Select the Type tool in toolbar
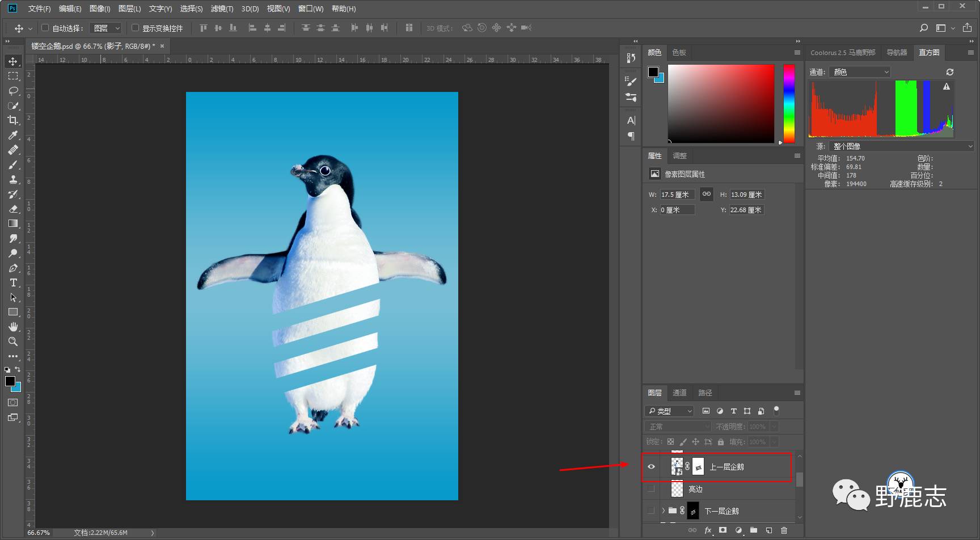980x540 pixels. click(x=13, y=282)
